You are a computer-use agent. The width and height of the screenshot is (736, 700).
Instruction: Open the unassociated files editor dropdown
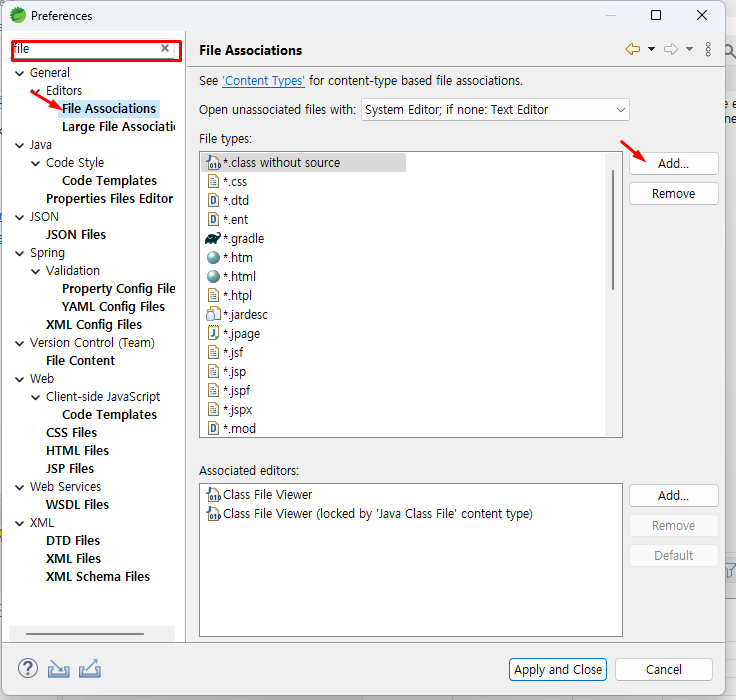point(495,109)
